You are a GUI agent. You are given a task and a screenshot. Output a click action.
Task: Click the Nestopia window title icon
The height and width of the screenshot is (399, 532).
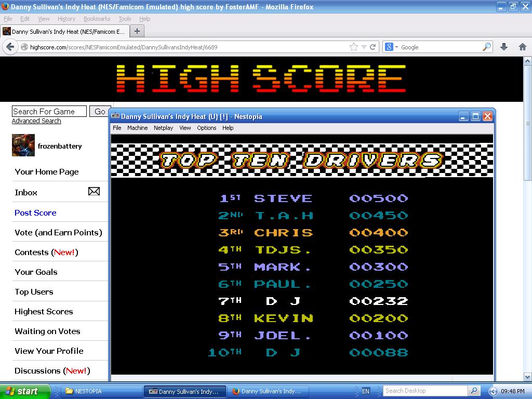click(115, 116)
